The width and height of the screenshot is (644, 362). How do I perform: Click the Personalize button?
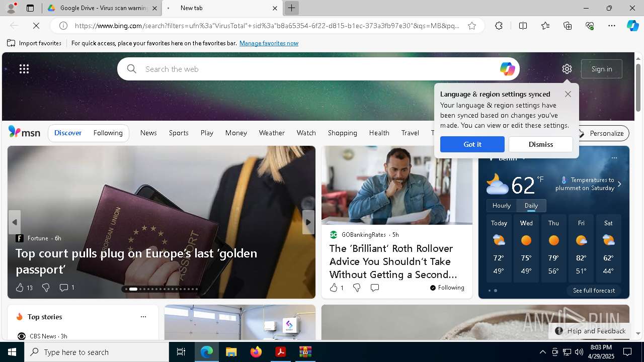602,133
